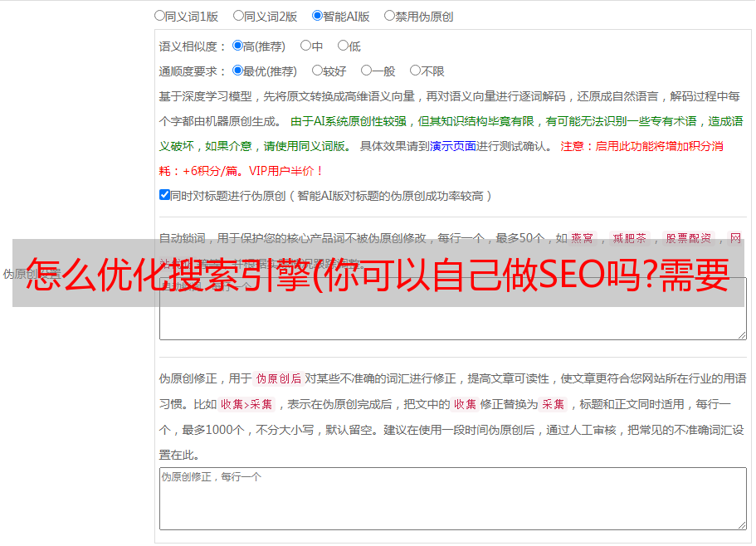Select the 同义词2版 radio option
756x546 pixels.
pos(238,16)
